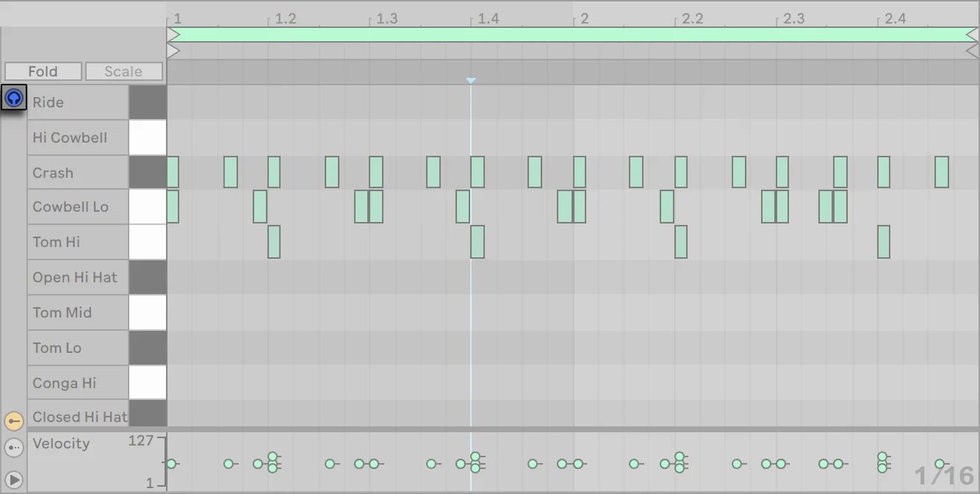This screenshot has width=980, height=494.
Task: Toggle the Velocity lane selector icon
Action: [14, 421]
